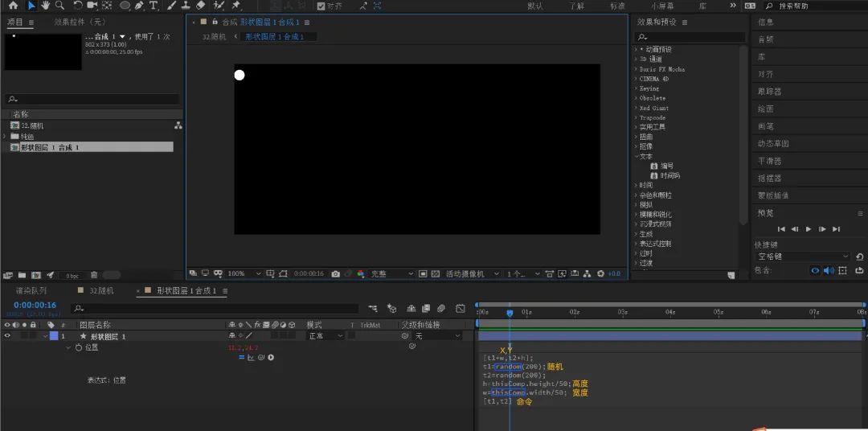This screenshot has width=868, height=431.
Task: Expand the Trapcode effects category
Action: coord(636,117)
